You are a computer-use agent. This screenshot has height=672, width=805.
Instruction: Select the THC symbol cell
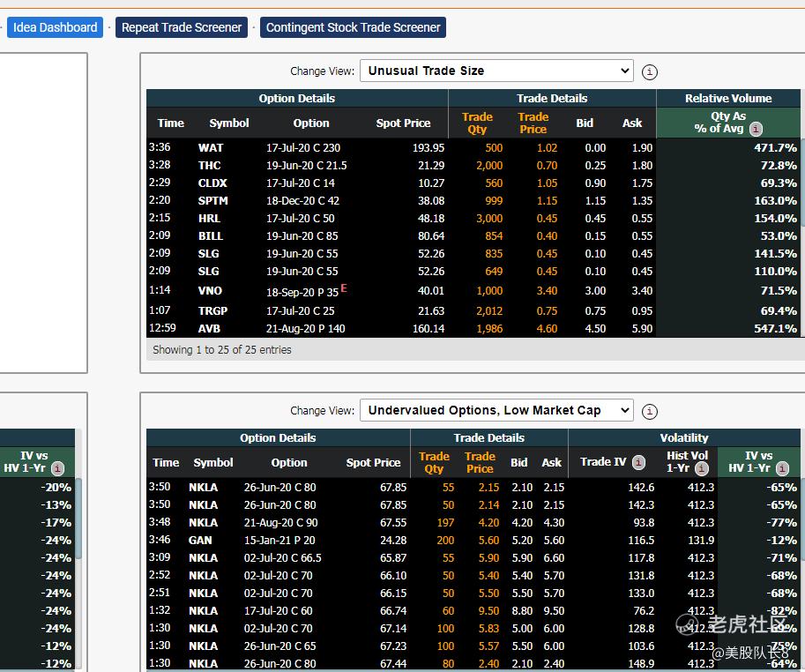(x=210, y=165)
